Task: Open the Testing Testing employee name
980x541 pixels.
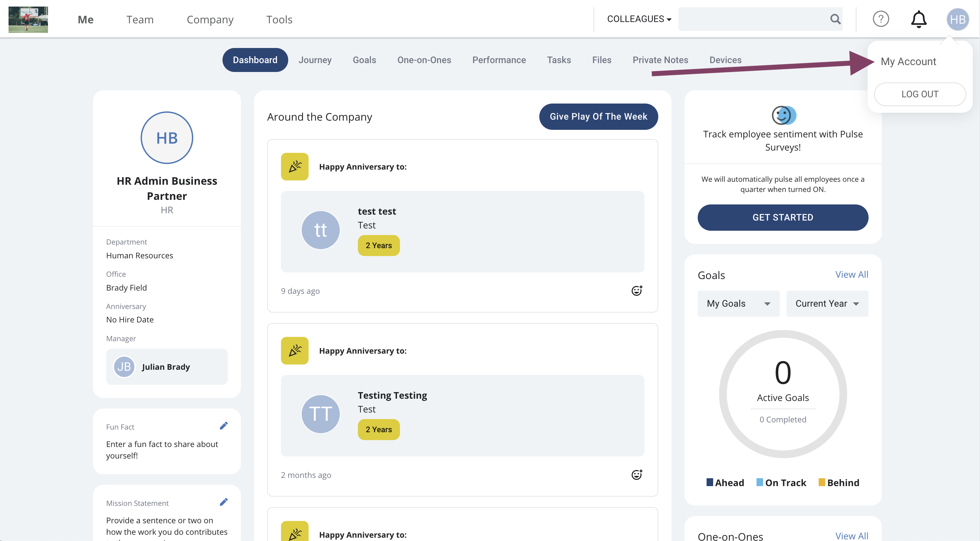Action: (x=392, y=395)
